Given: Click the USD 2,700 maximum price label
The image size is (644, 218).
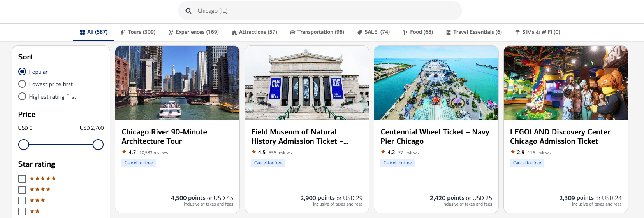Looking at the screenshot, I should pos(92,128).
